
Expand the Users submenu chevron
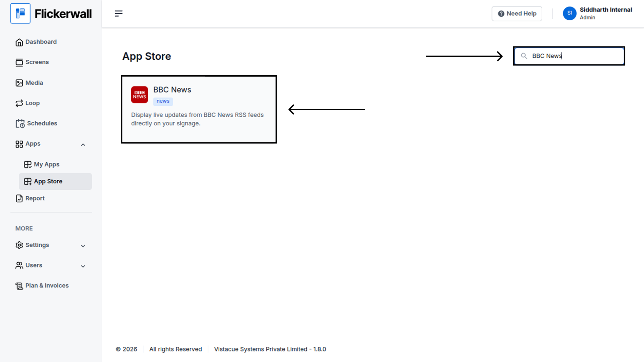83,266
